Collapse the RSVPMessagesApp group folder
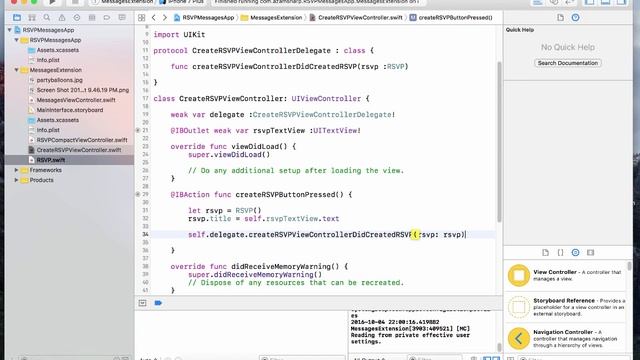 pyautogui.click(x=16, y=40)
